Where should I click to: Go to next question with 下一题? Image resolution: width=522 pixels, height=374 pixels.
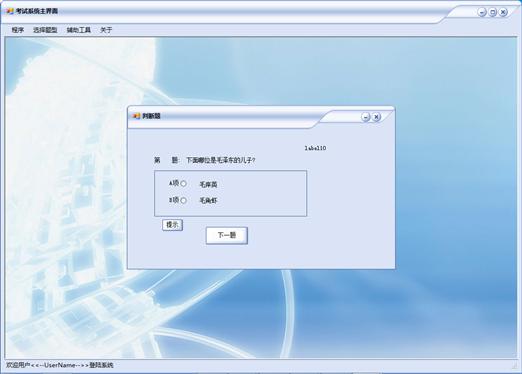tap(227, 235)
